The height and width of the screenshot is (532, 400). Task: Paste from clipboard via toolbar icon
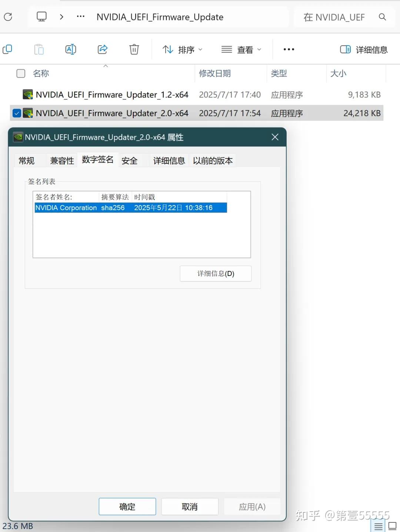pos(39,49)
